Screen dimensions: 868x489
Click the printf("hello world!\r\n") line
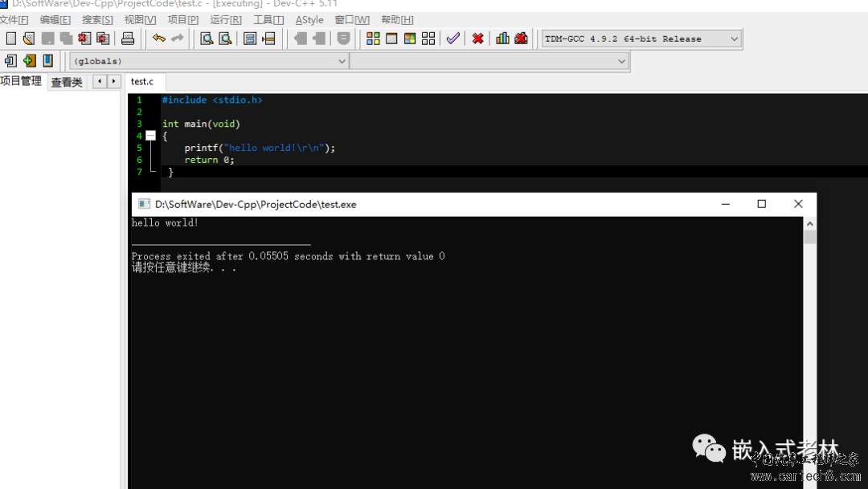[x=260, y=148]
